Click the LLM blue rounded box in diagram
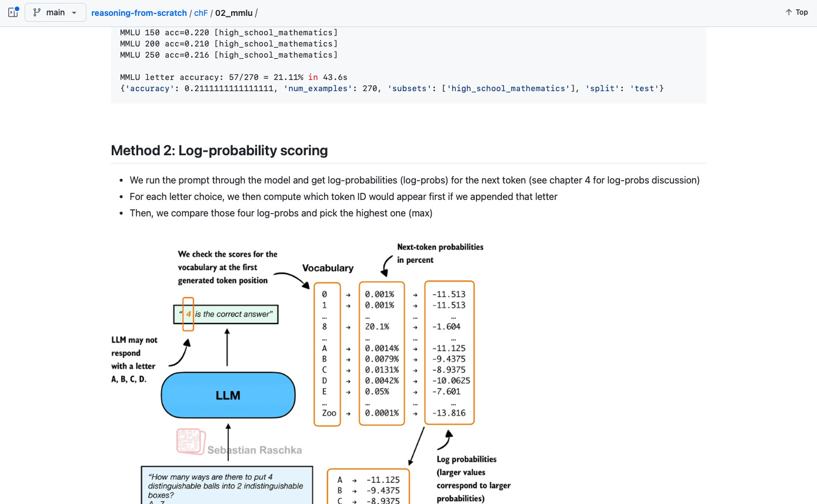This screenshot has height=504, width=817. click(228, 395)
